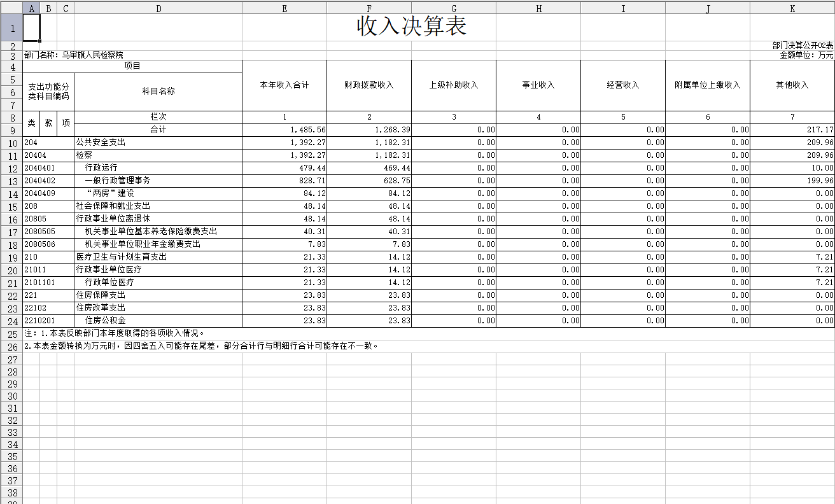Image resolution: width=835 pixels, height=504 pixels.
Task: Click the 栏次 cell
Action: click(x=158, y=117)
